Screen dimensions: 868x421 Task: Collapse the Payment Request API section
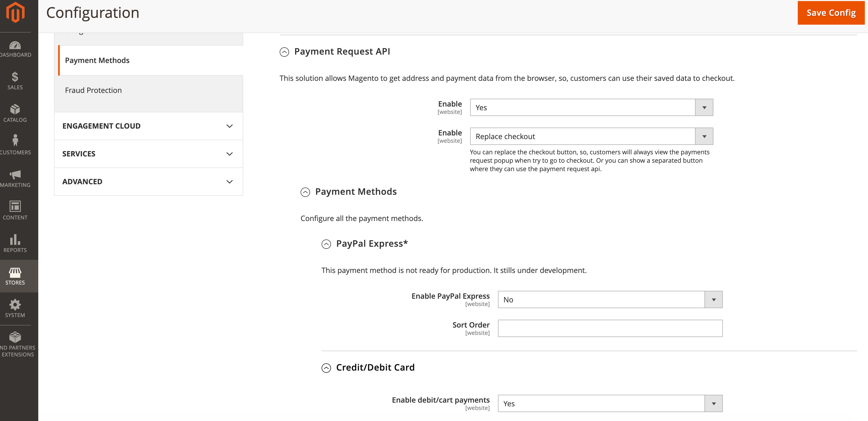[284, 52]
